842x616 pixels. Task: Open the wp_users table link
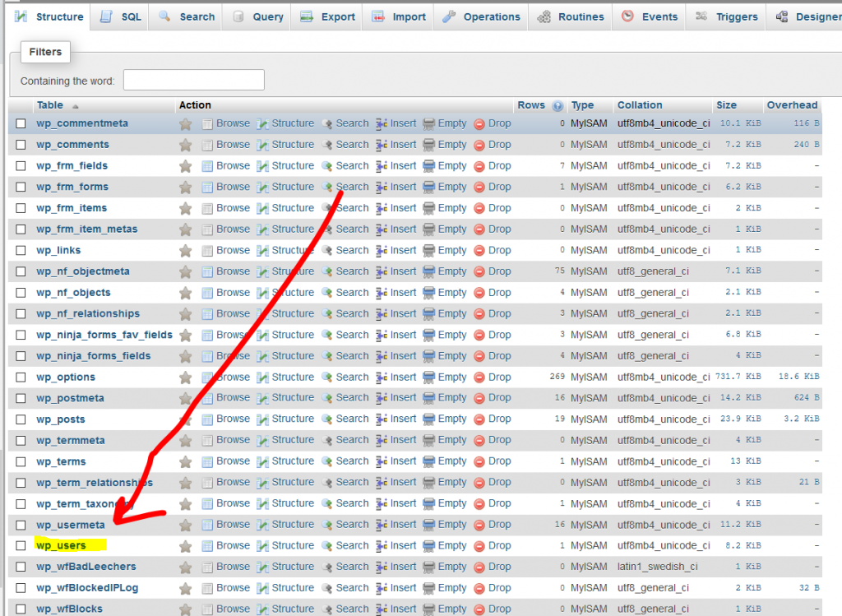pos(61,545)
